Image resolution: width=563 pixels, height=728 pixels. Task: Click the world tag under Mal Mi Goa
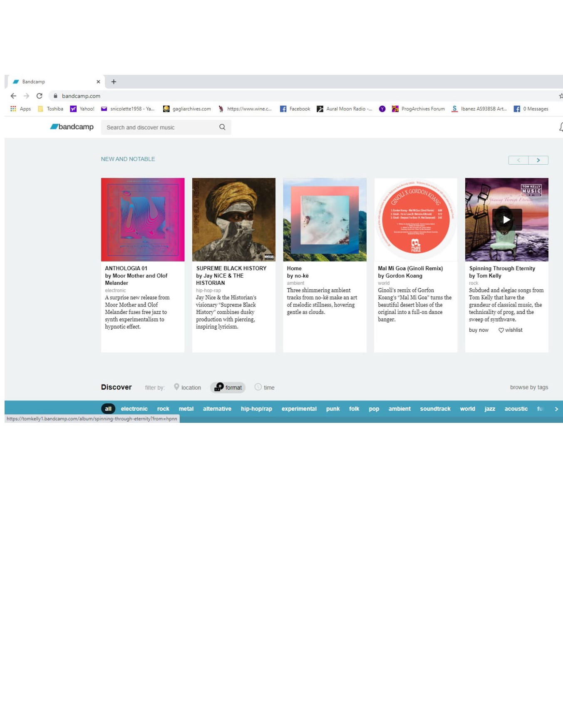click(x=384, y=283)
